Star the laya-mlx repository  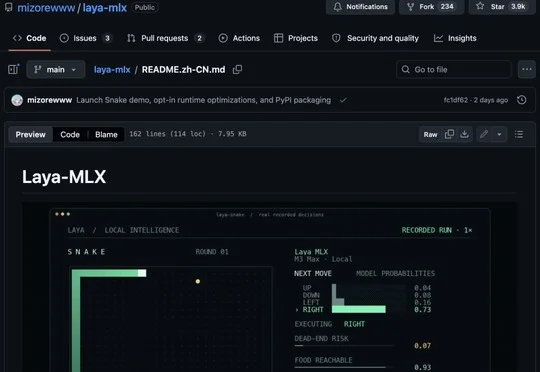tap(502, 7)
